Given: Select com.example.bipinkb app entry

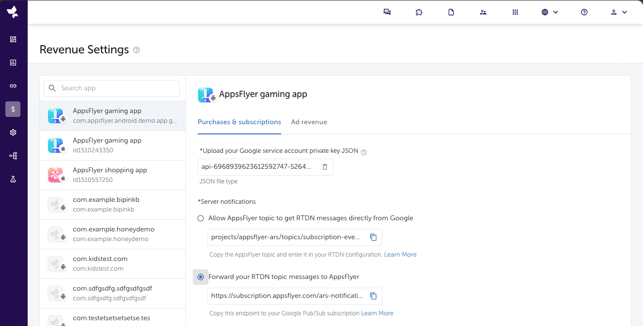Looking at the screenshot, I should click(x=113, y=205).
